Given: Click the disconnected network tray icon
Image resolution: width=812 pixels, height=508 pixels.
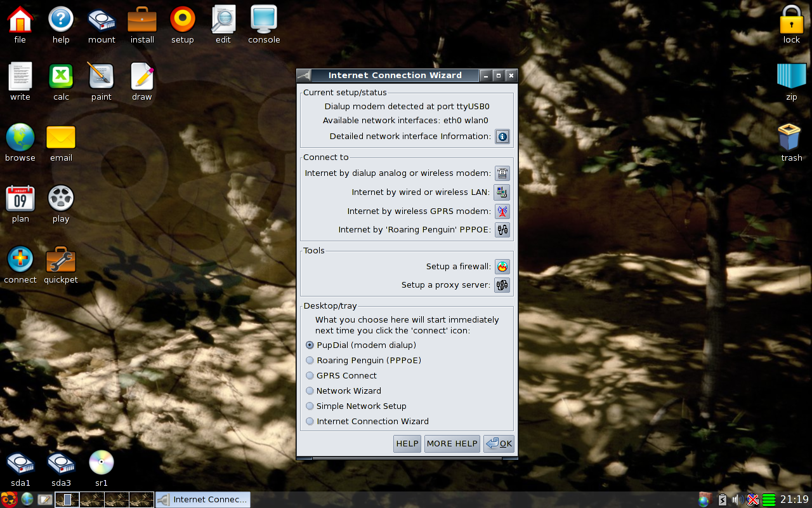Looking at the screenshot, I should [x=753, y=500].
